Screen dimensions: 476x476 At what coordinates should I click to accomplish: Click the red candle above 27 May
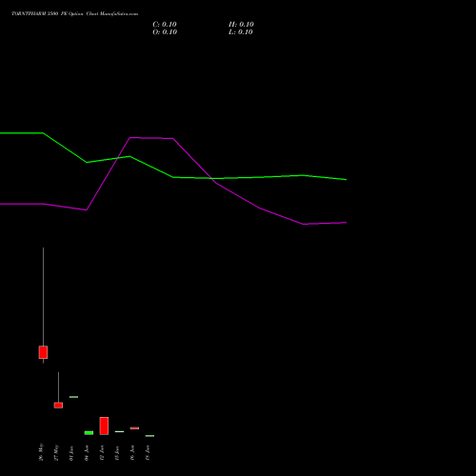pos(58,406)
